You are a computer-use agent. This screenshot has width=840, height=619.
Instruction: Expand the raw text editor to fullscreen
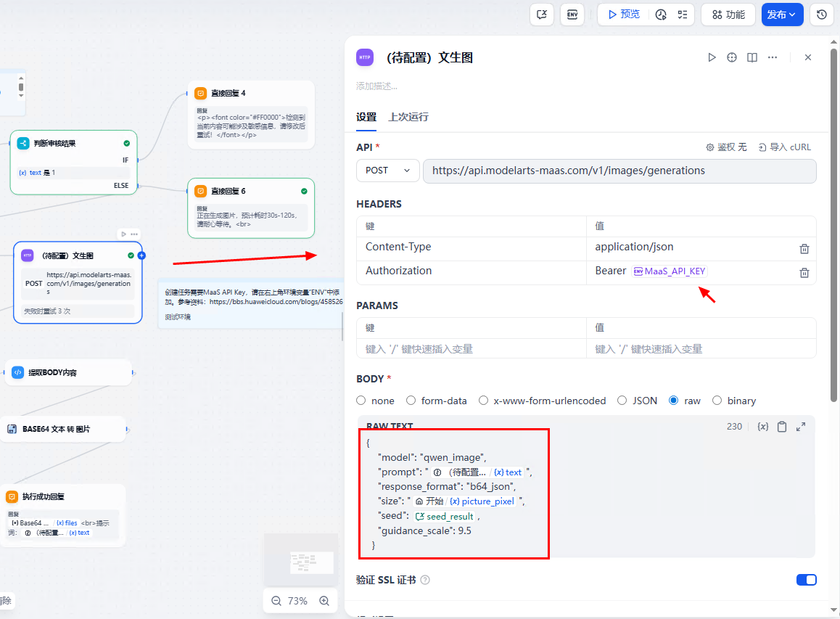point(801,427)
